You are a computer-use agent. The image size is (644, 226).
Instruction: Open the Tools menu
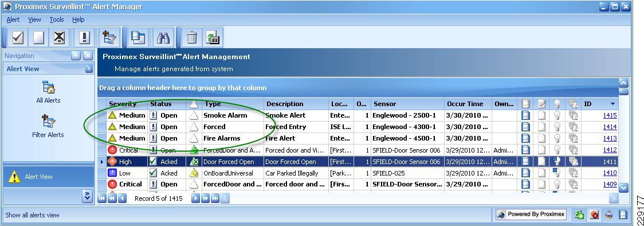57,20
